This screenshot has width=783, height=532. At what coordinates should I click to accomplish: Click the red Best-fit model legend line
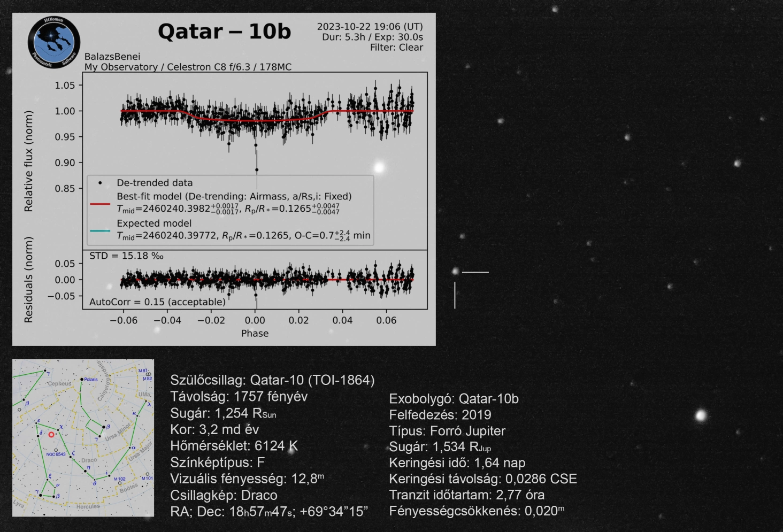click(x=99, y=204)
